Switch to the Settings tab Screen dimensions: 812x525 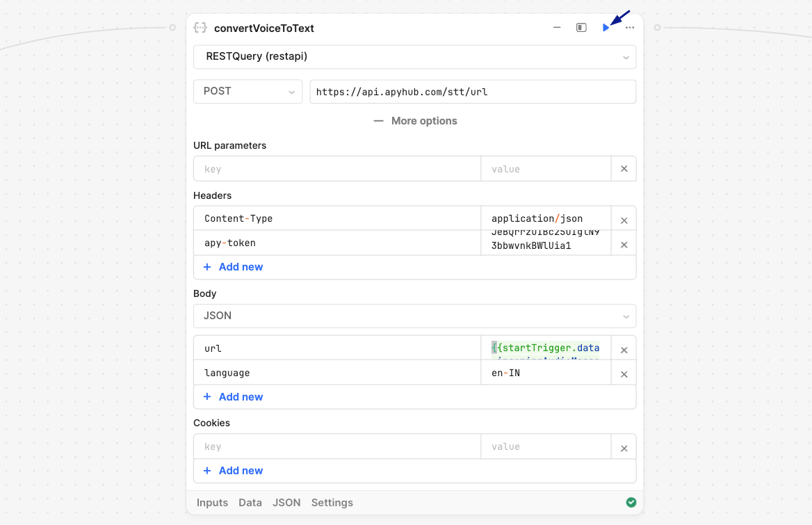tap(332, 503)
